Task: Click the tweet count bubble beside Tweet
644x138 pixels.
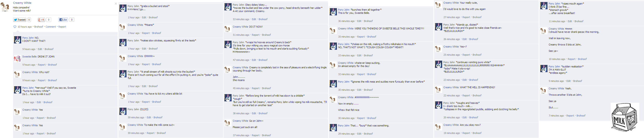Action: click(29, 20)
